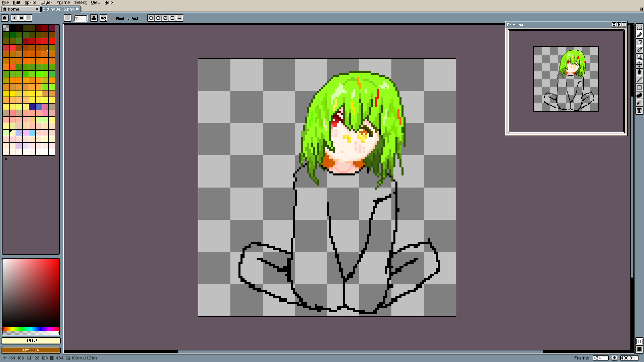Viewport: 644px width, 362px height.
Task: Click the 128 128 sprite size status
Action: click(38, 358)
